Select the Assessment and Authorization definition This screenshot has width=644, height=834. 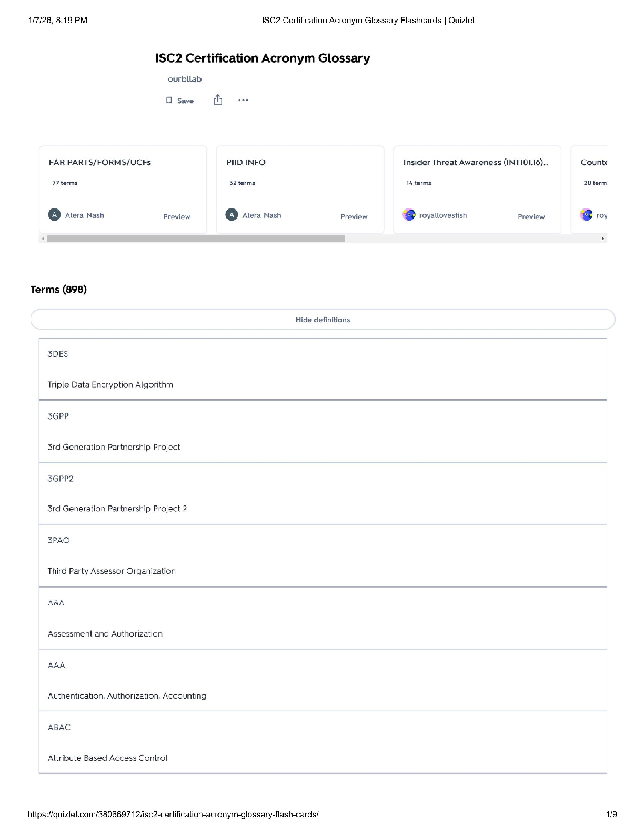pos(105,634)
